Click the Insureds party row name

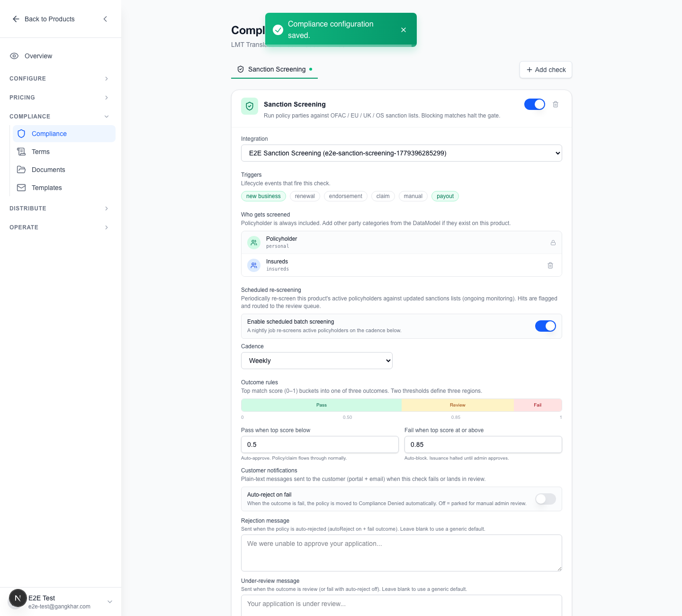277,262
